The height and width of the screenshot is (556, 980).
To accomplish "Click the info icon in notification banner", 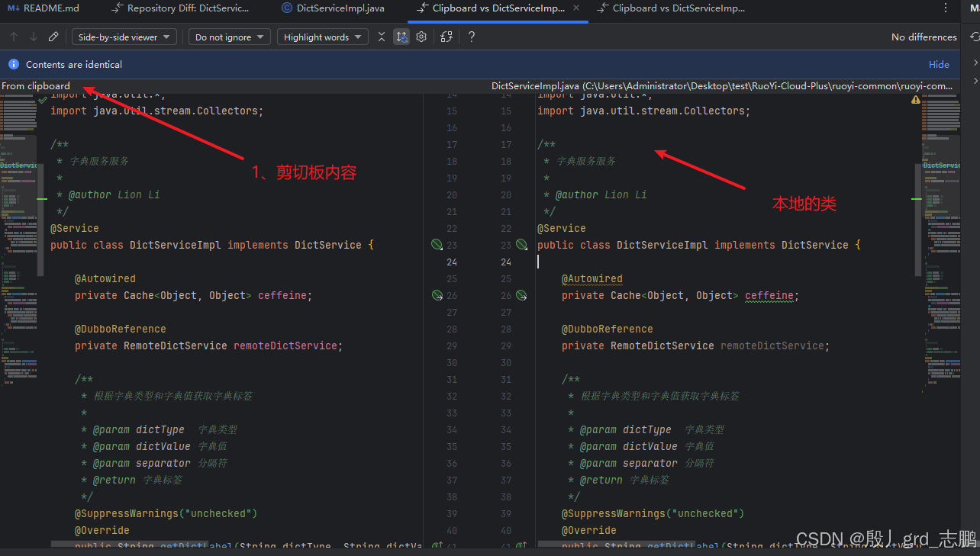I will 13,65.
